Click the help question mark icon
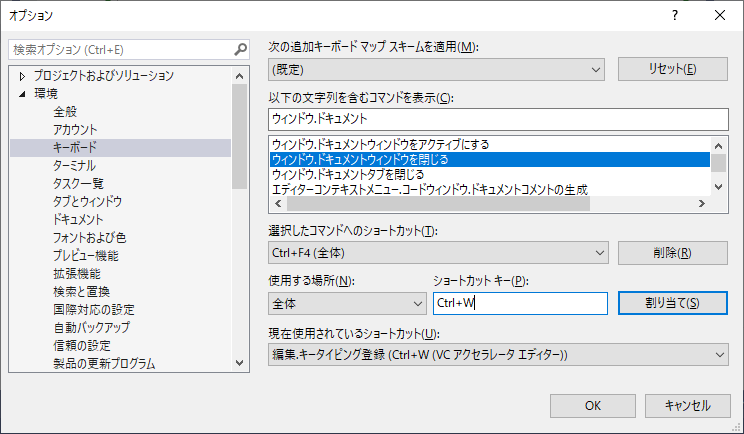 676,15
